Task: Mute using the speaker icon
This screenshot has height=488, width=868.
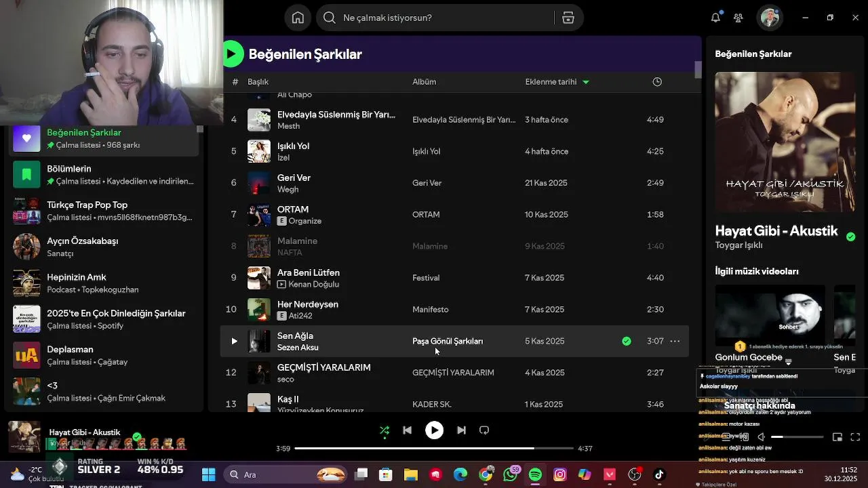Action: click(x=761, y=437)
